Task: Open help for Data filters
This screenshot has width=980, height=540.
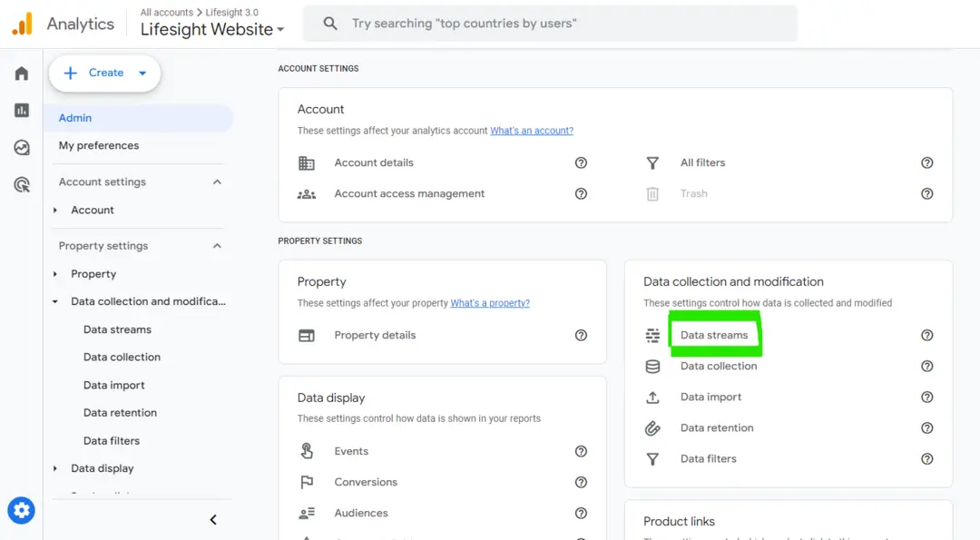Action: point(927,459)
